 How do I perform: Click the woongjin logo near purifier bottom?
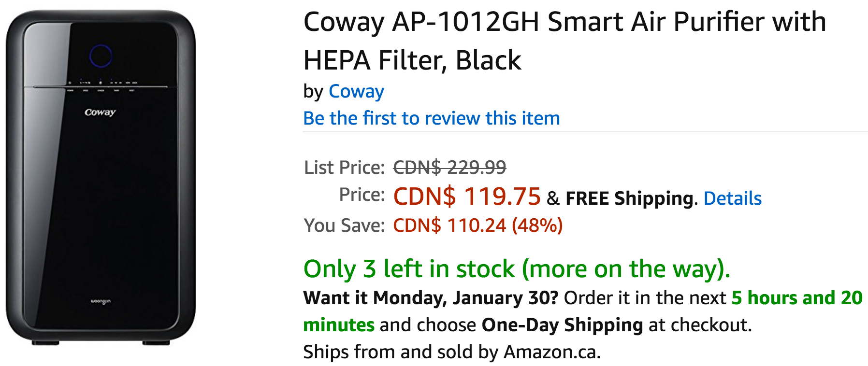(101, 302)
